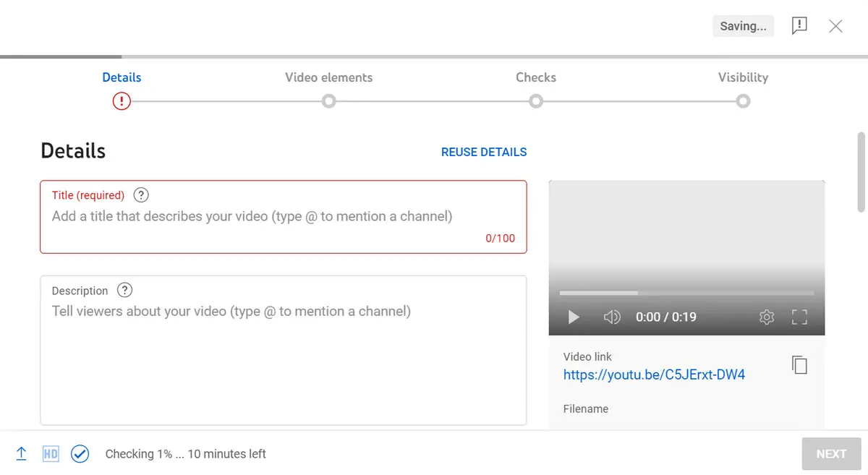Click the NEXT button
The height and width of the screenshot is (475, 868).
[831, 454]
